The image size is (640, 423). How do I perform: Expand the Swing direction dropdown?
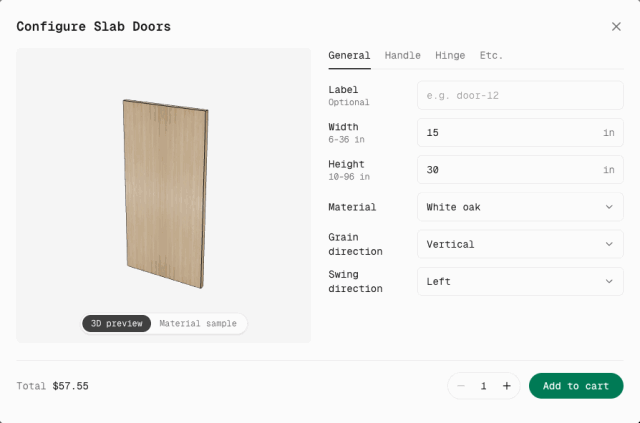pyautogui.click(x=520, y=281)
